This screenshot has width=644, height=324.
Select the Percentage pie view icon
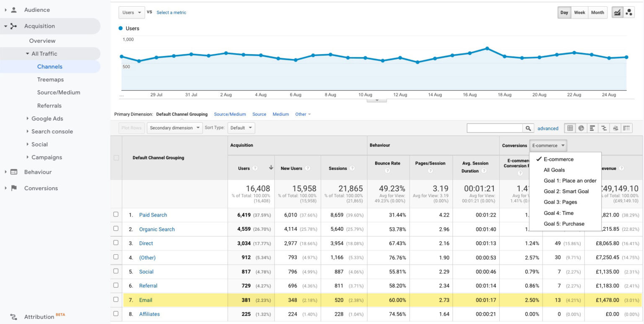coord(581,128)
